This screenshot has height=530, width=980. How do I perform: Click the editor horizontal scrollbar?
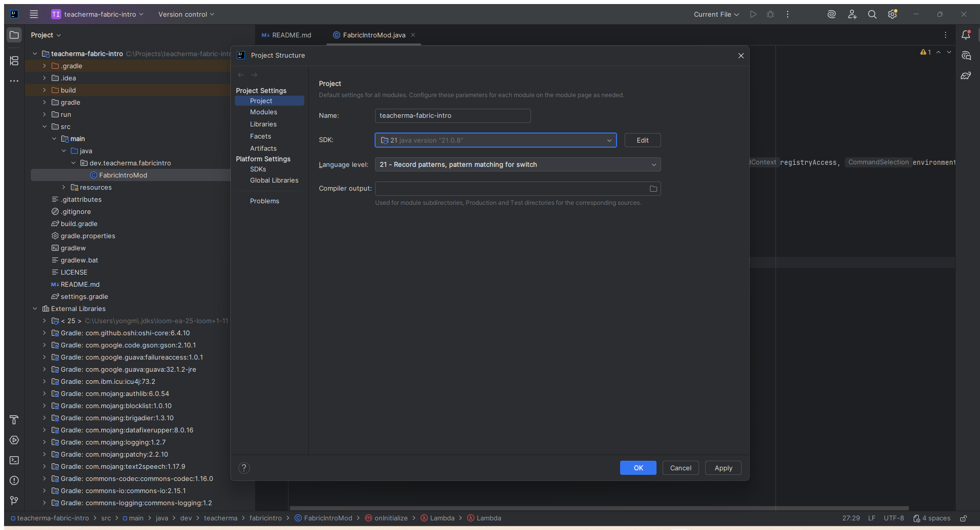tap(599, 508)
